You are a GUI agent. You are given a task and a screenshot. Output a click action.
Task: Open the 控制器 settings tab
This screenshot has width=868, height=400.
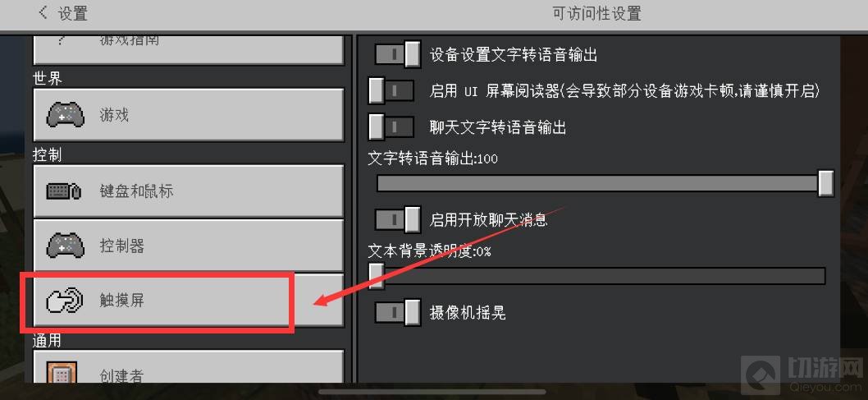click(x=189, y=246)
